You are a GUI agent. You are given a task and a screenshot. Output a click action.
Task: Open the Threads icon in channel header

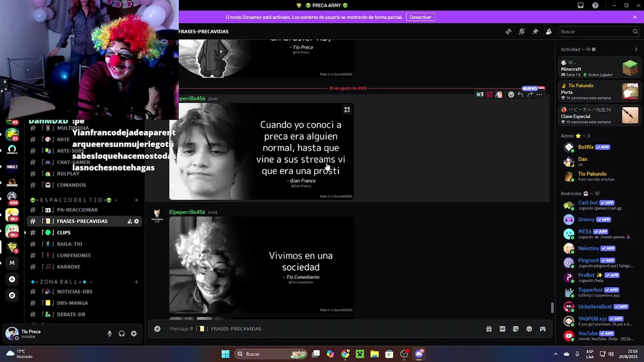click(x=508, y=31)
